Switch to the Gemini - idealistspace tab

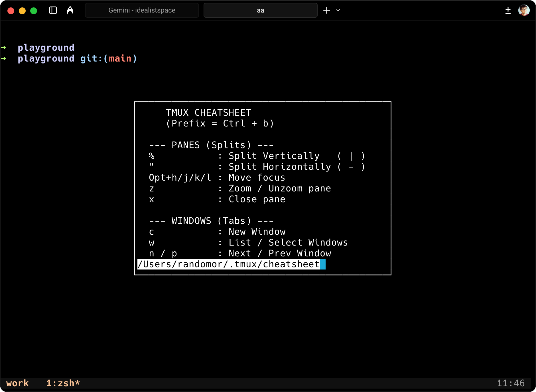(x=142, y=10)
